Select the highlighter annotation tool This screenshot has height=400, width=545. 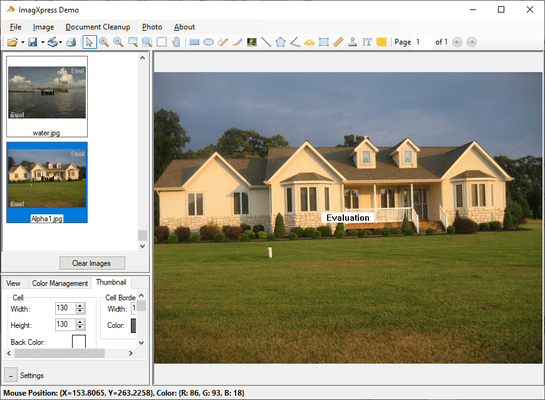pyautogui.click(x=237, y=42)
